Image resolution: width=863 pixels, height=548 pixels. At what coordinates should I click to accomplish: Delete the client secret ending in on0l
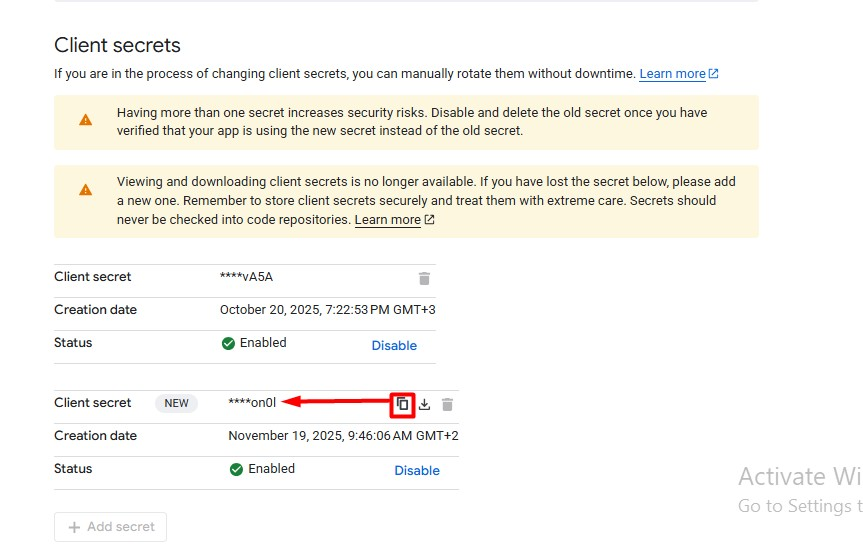(x=447, y=404)
